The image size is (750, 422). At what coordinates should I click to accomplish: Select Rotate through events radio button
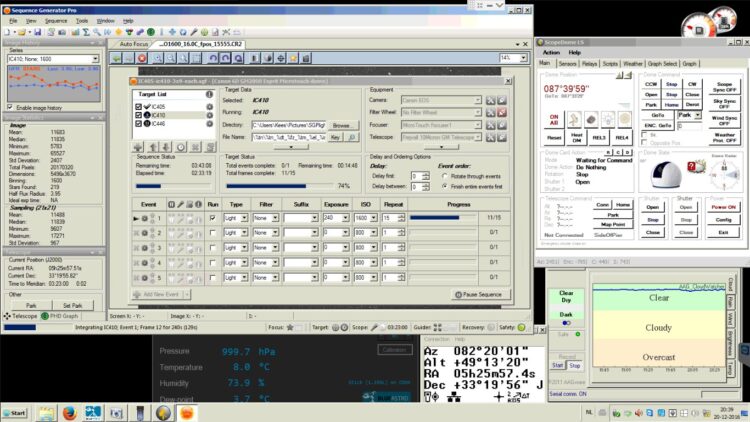pos(445,176)
